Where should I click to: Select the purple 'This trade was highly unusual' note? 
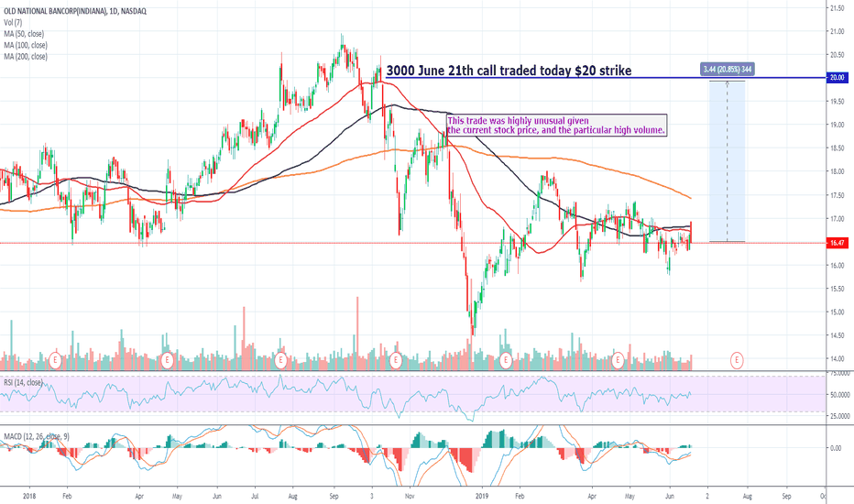(x=556, y=126)
